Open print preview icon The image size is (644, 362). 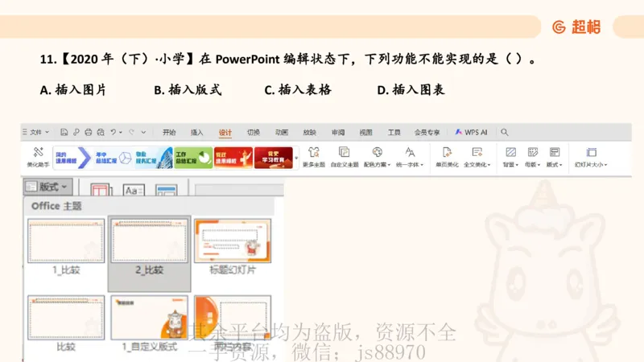(101, 132)
